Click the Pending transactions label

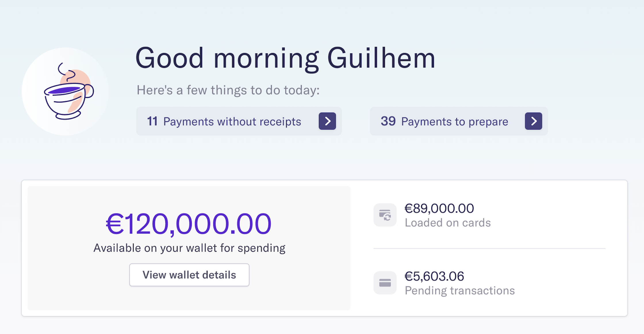(x=460, y=291)
